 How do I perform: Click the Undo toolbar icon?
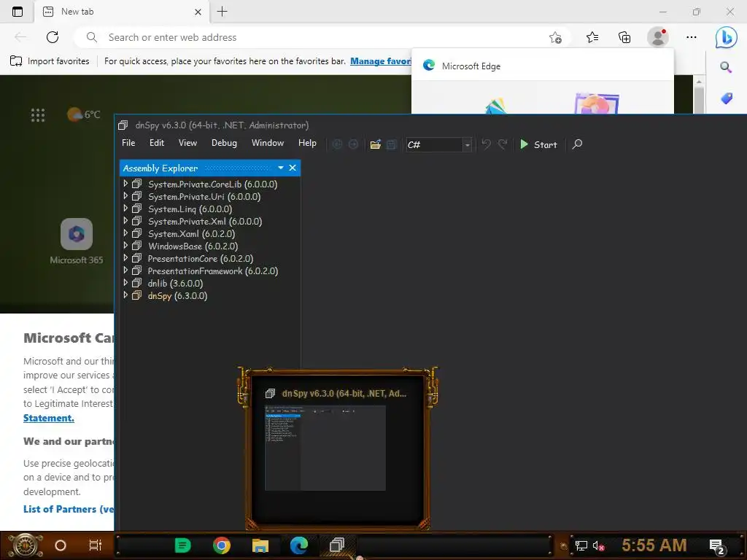pyautogui.click(x=486, y=144)
